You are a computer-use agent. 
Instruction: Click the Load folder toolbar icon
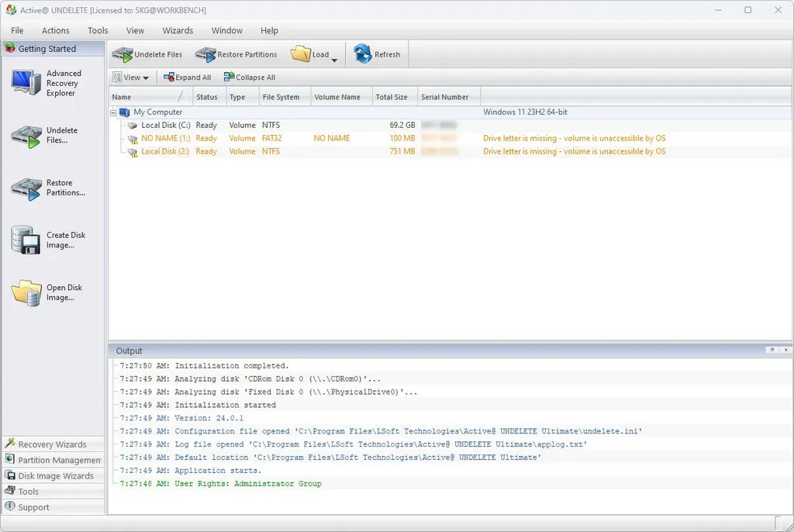click(x=300, y=54)
